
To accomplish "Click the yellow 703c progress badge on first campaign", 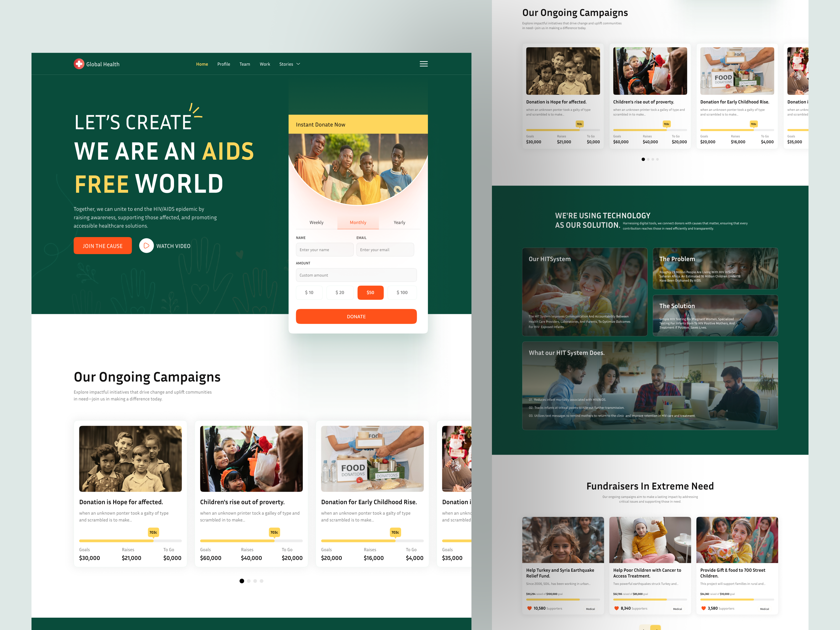I will point(153,532).
